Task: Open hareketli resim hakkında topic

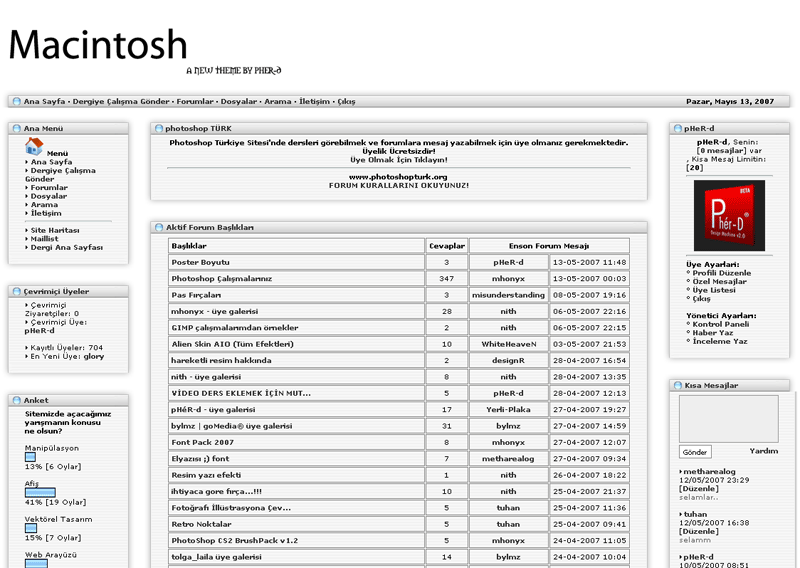Action: pos(221,360)
